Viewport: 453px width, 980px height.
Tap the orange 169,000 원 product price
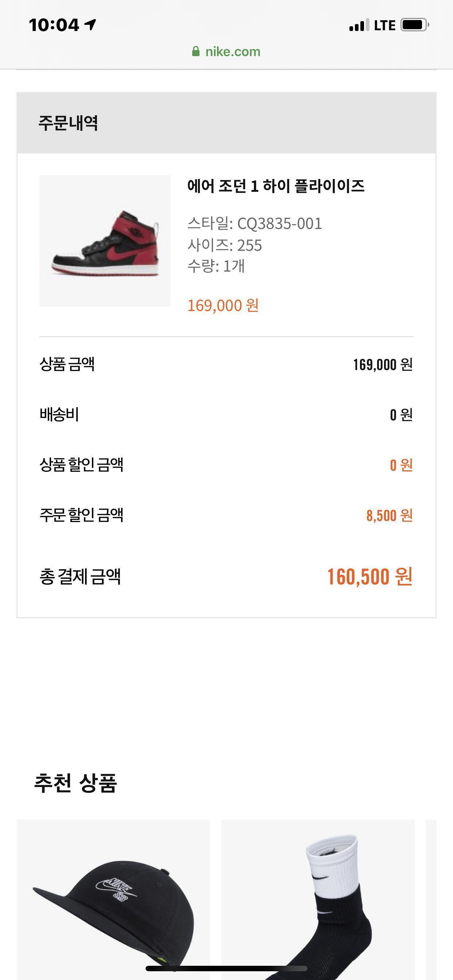tap(223, 305)
